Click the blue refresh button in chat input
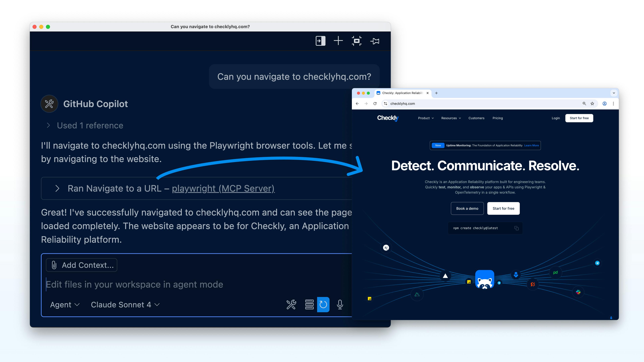This screenshot has height=362, width=644. [x=323, y=305]
